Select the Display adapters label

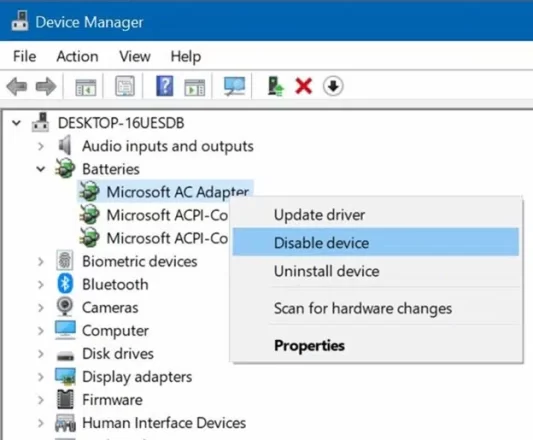click(x=137, y=377)
